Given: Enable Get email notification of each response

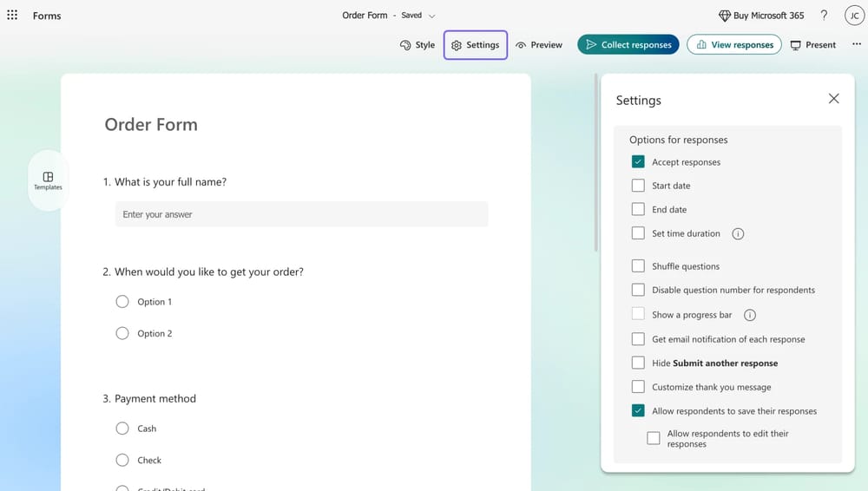Looking at the screenshot, I should (x=638, y=339).
